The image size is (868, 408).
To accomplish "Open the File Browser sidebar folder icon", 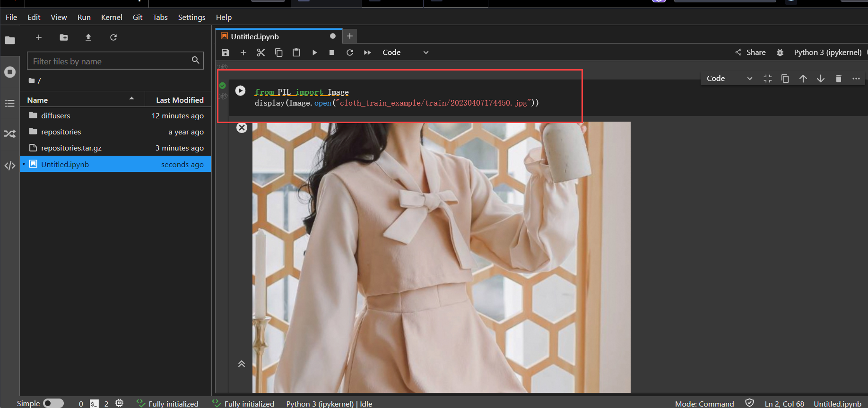I will 10,40.
